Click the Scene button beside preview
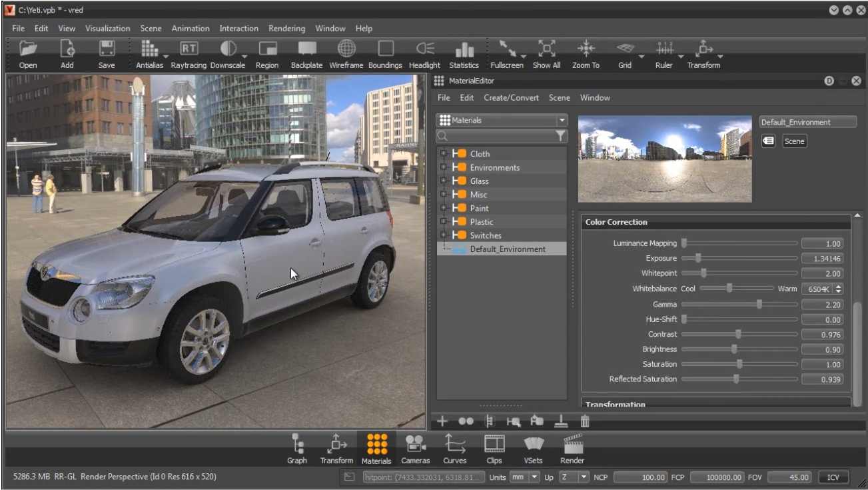868x490 pixels. click(794, 141)
